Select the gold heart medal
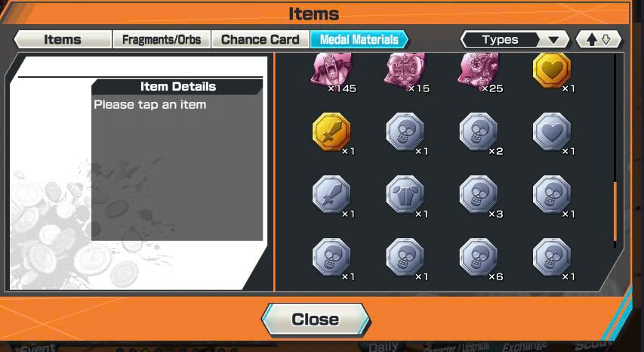 (x=551, y=71)
